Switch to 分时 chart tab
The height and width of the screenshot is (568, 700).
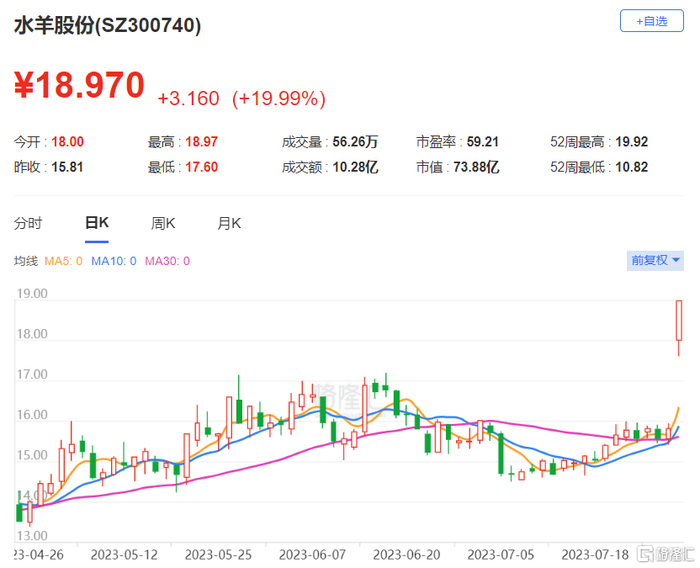pos(28,223)
